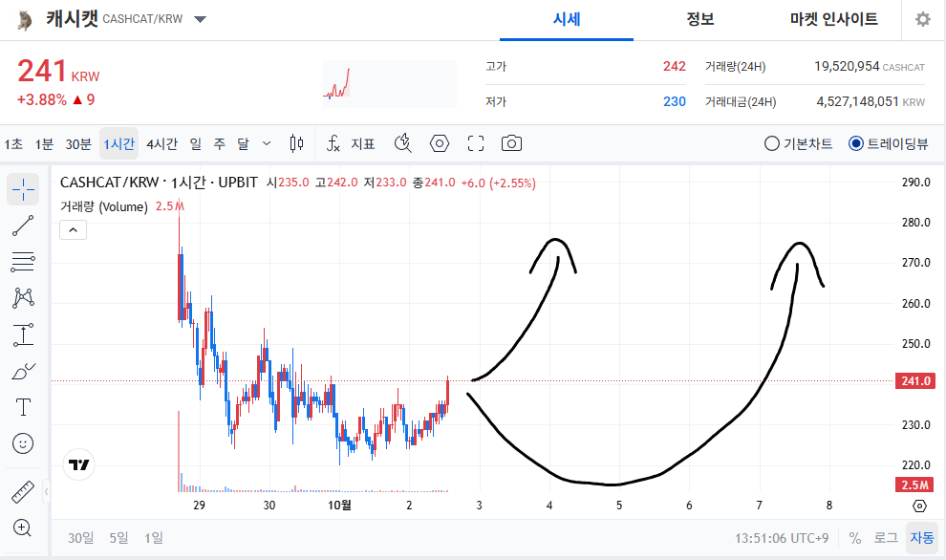The width and height of the screenshot is (946, 560).
Task: Click the mini price sparkline thumbnail
Action: coord(390,84)
